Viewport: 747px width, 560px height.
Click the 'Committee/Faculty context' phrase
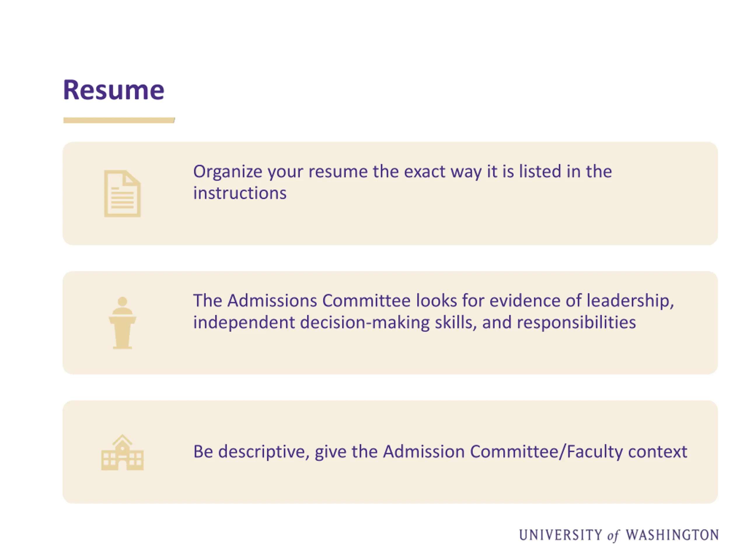578,452
